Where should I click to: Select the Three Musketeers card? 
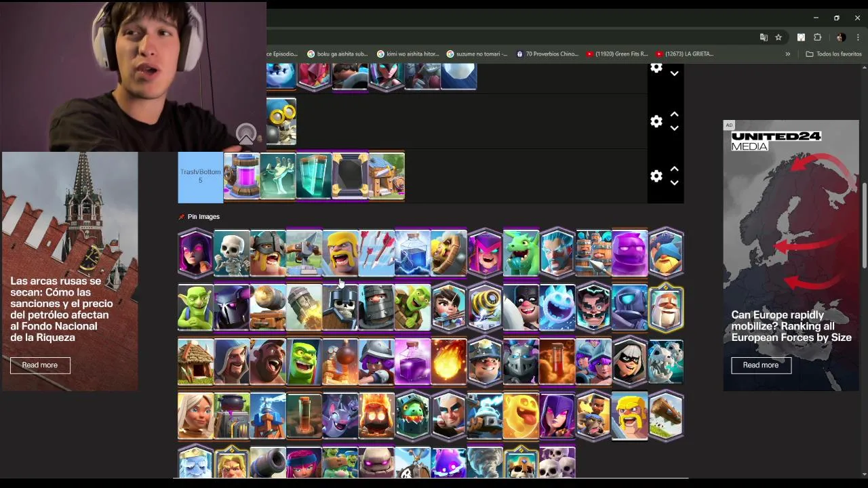click(593, 361)
